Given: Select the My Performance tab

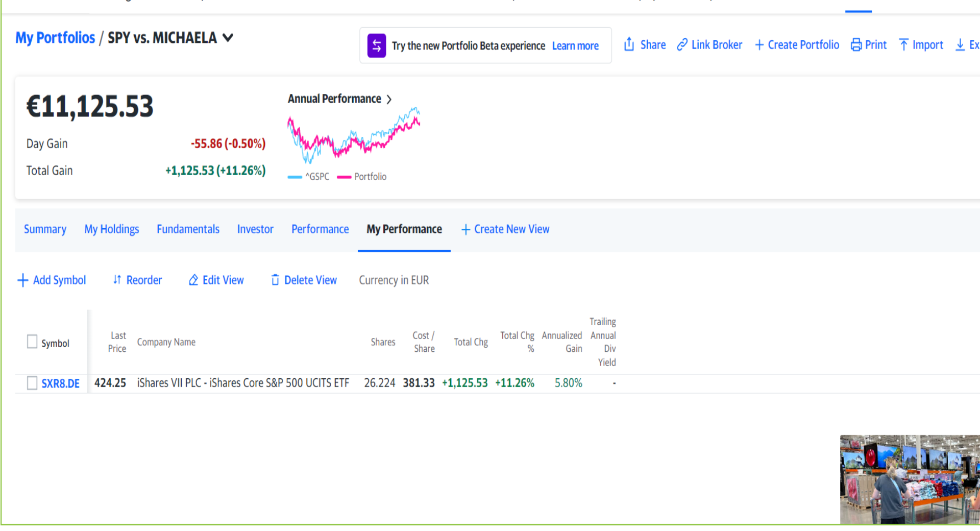Looking at the screenshot, I should [x=404, y=229].
